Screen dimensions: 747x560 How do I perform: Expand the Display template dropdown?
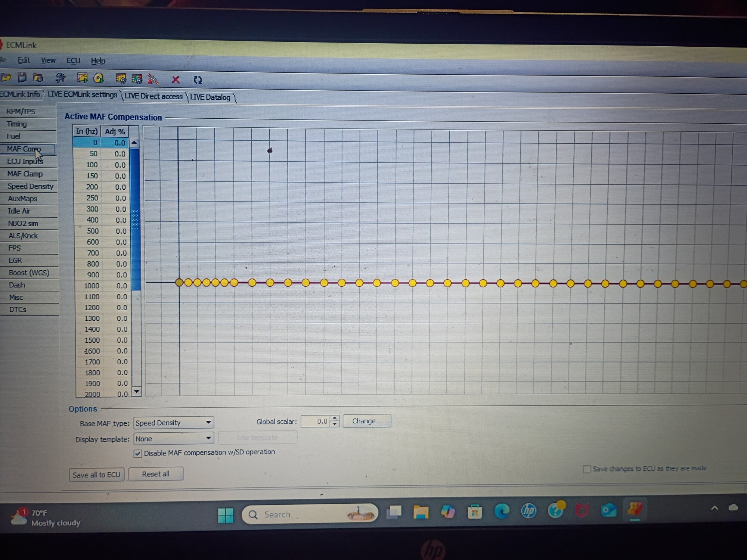174,438
